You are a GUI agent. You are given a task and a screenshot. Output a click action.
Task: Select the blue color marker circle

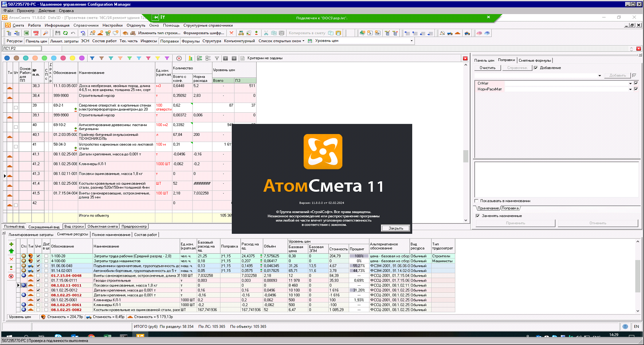pyautogui.click(x=7, y=58)
